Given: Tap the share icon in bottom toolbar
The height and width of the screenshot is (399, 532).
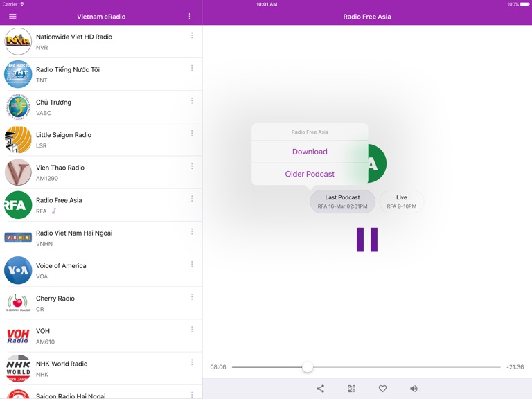Looking at the screenshot, I should tap(320, 389).
